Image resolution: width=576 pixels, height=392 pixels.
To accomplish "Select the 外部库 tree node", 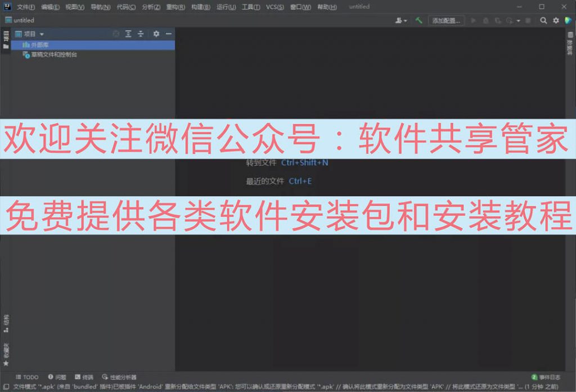I will pyautogui.click(x=93, y=45).
